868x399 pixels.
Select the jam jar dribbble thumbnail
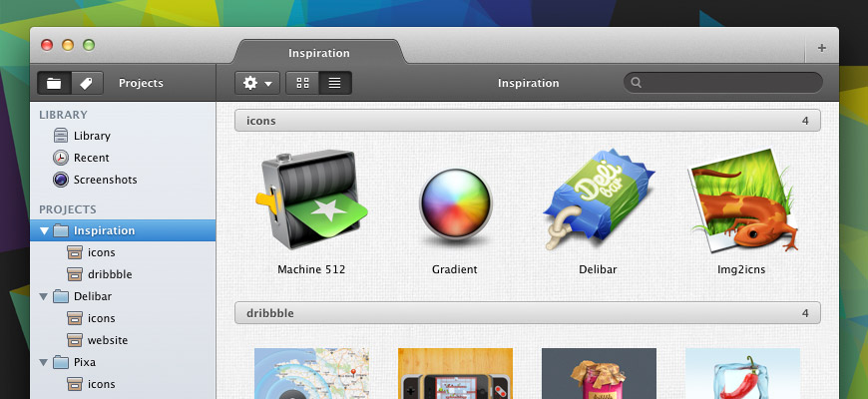coord(599,373)
